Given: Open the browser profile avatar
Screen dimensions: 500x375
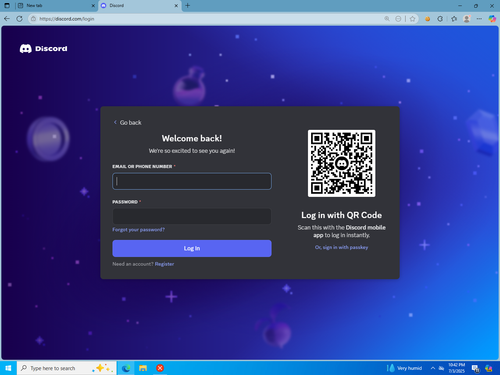Looking at the screenshot, I should (x=467, y=19).
